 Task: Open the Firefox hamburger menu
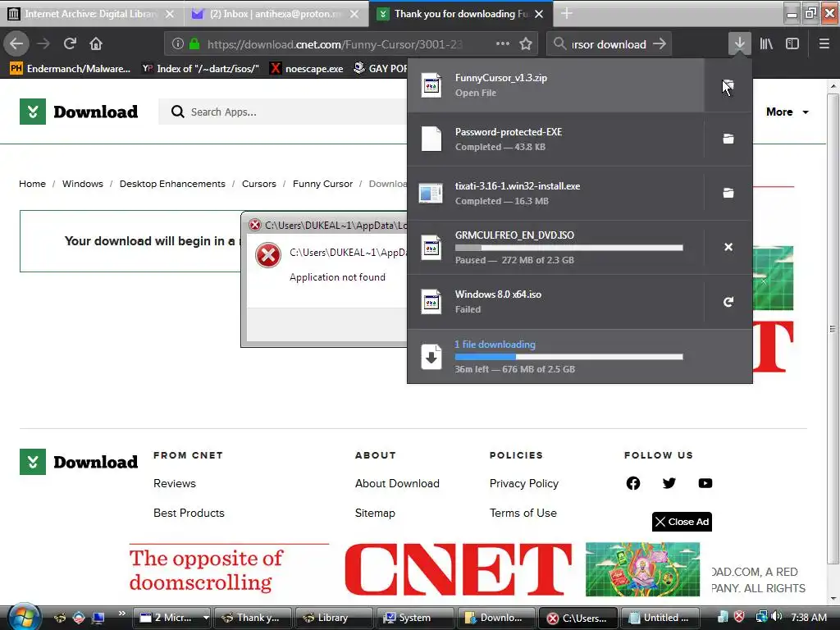pos(824,44)
